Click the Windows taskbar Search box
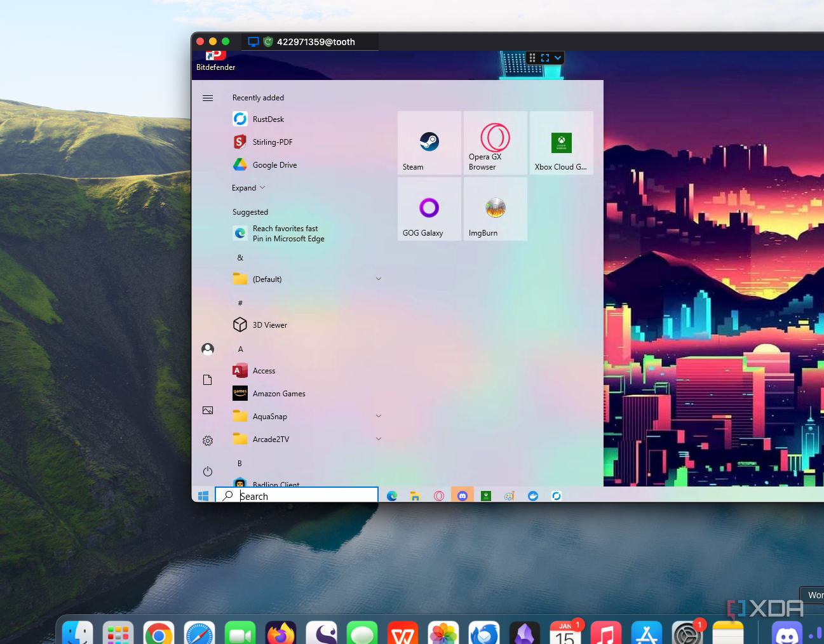Screen dimensions: 824x644 [x=297, y=495]
